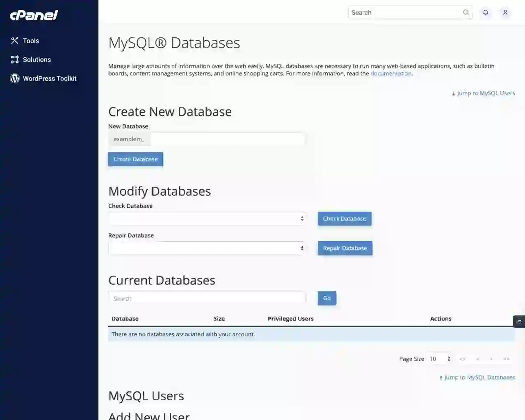Jump to MySQL Users link
525x420 pixels.
(x=483, y=93)
